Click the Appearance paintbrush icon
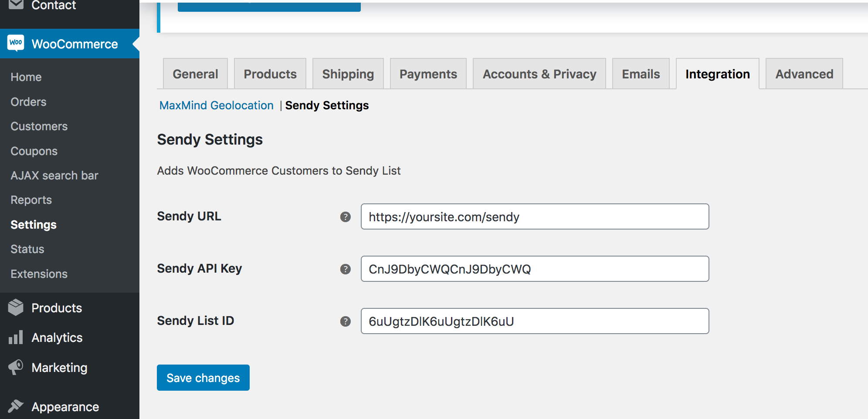Image resolution: width=868 pixels, height=419 pixels. tap(16, 406)
